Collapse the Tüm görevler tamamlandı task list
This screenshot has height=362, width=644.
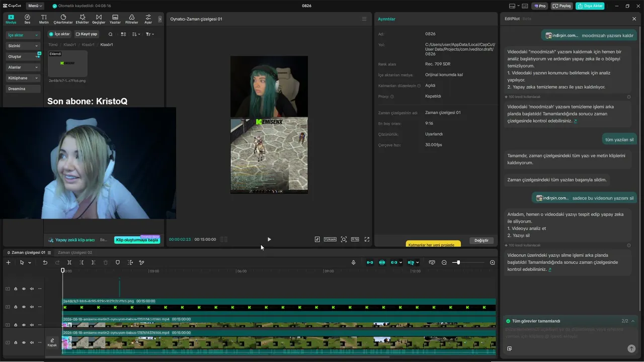pyautogui.click(x=633, y=321)
